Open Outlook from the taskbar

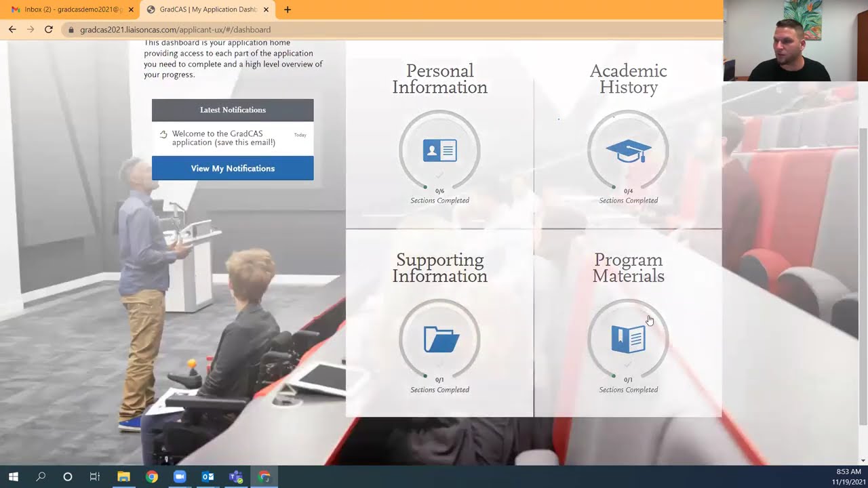(208, 476)
